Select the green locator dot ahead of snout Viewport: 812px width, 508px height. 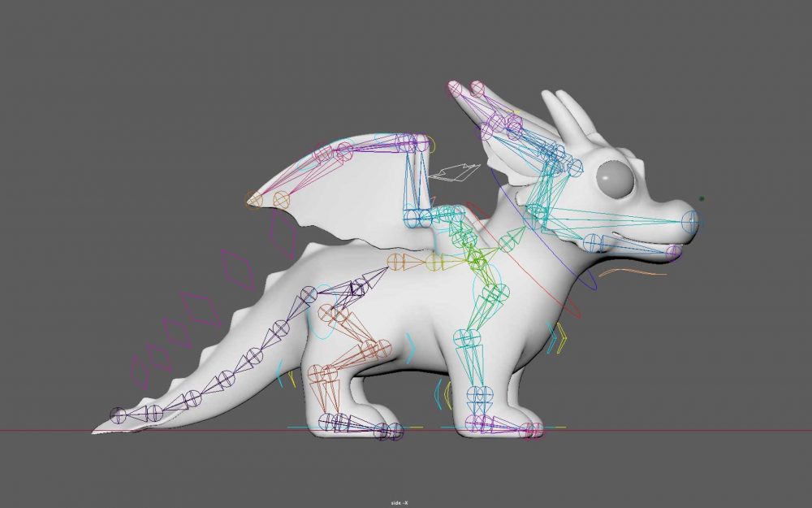click(702, 198)
